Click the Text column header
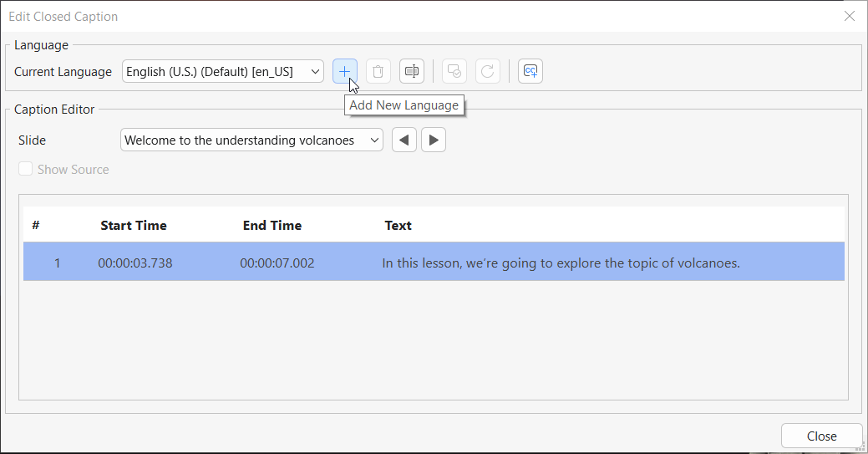 point(398,226)
